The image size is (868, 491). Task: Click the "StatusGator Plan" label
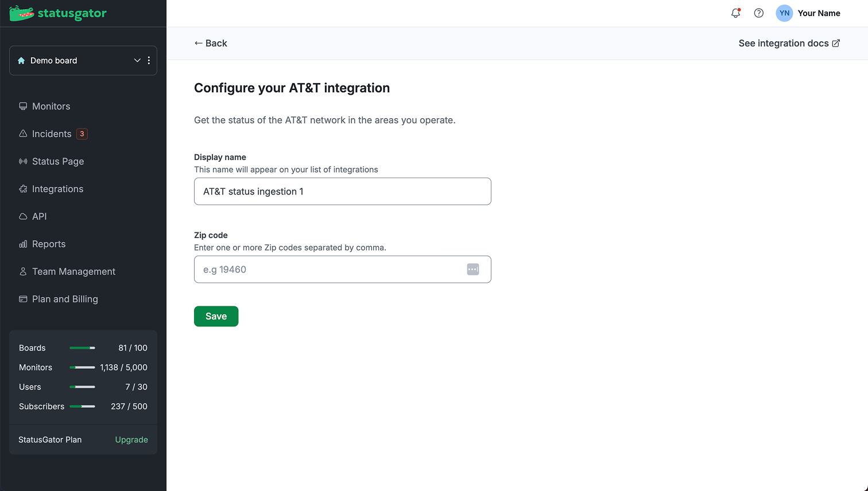50,439
